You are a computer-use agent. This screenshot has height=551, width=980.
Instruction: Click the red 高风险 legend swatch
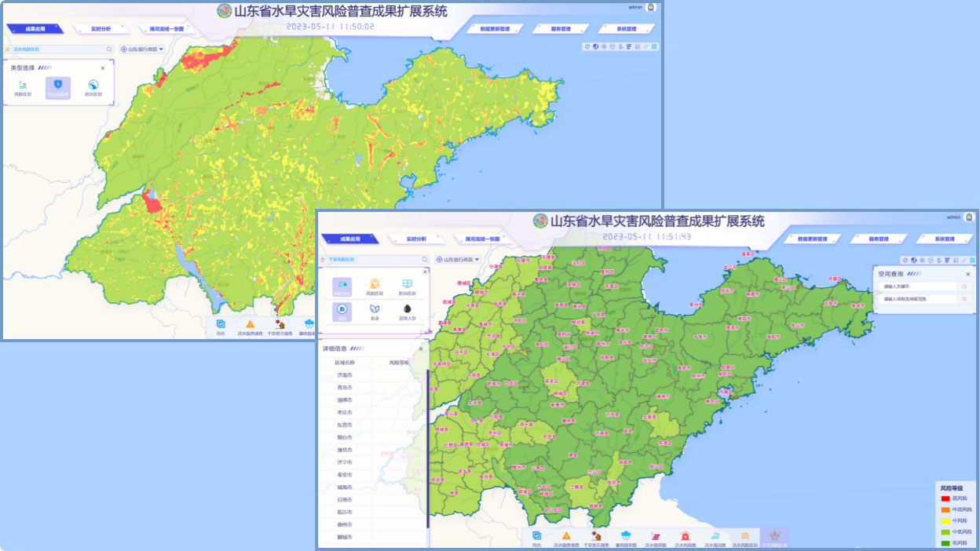click(945, 498)
